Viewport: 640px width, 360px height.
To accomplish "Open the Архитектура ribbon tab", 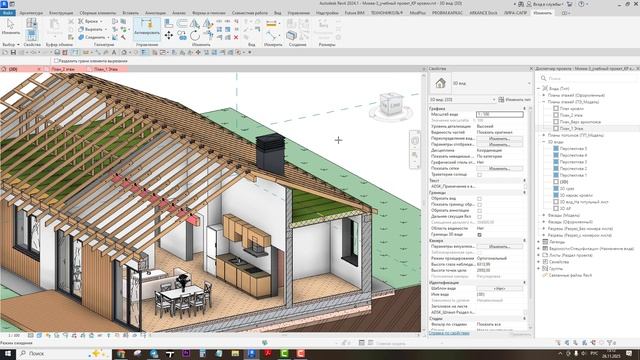I will 31,13.
